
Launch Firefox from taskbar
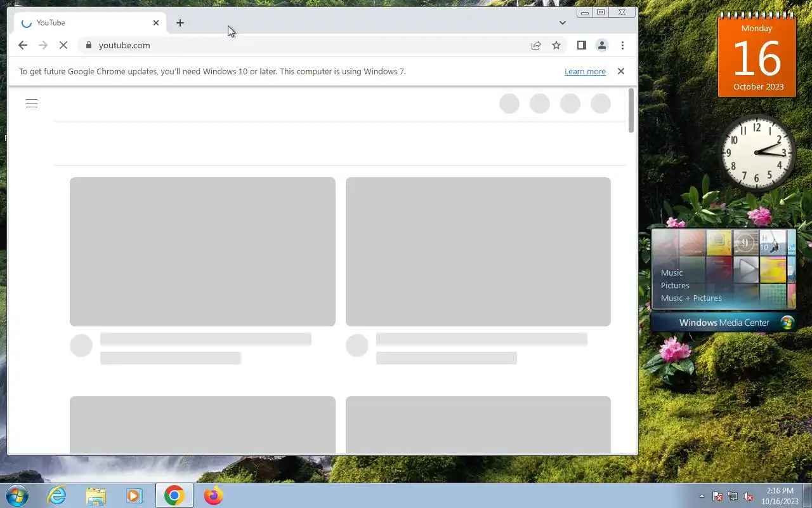pyautogui.click(x=214, y=495)
